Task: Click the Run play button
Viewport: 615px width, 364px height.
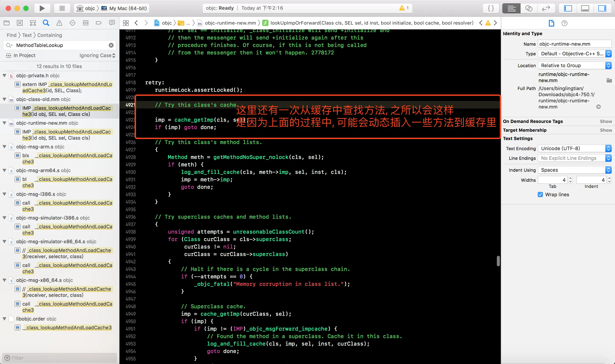Action: click(x=42, y=8)
